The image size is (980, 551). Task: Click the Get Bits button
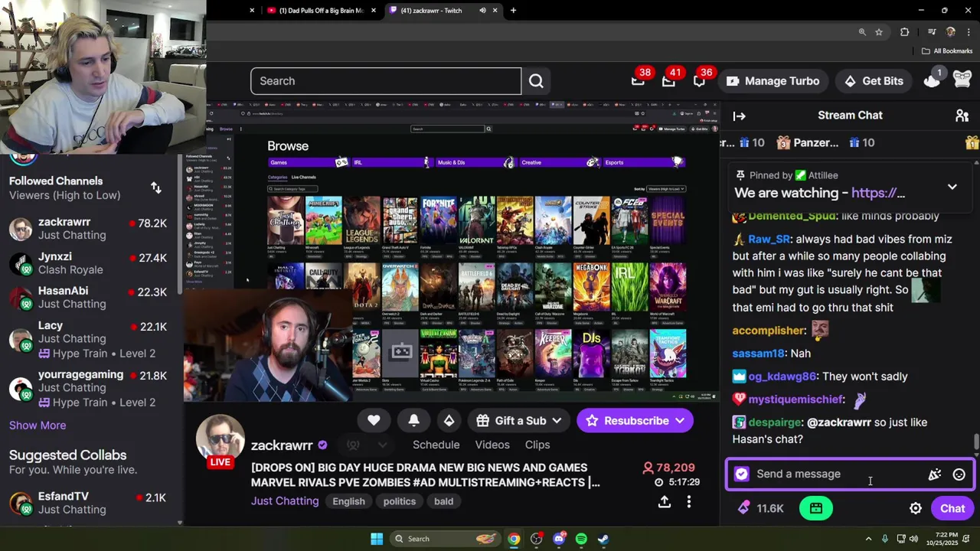point(874,81)
